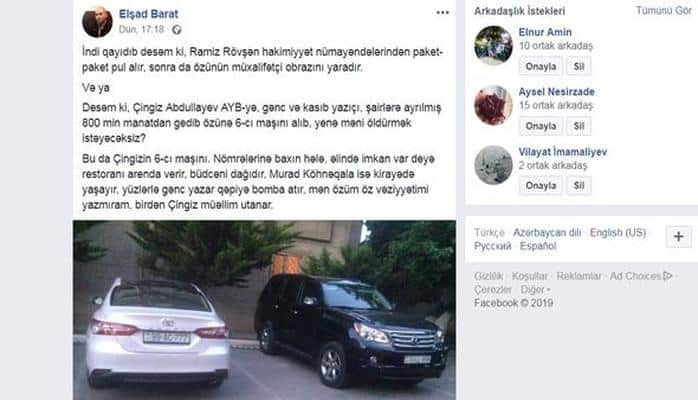Click the Dün 17:18 post timestamp
This screenshot has width=698, height=400.
142,30
